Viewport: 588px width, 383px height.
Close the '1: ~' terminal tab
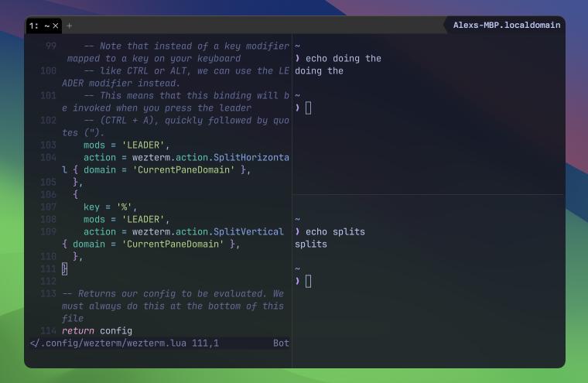[x=56, y=26]
